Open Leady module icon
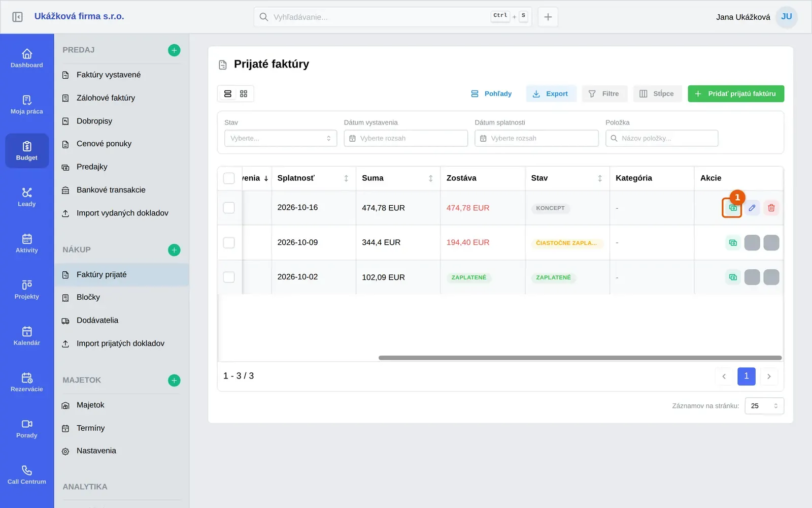Screen dimensions: 812x508 [27, 197]
